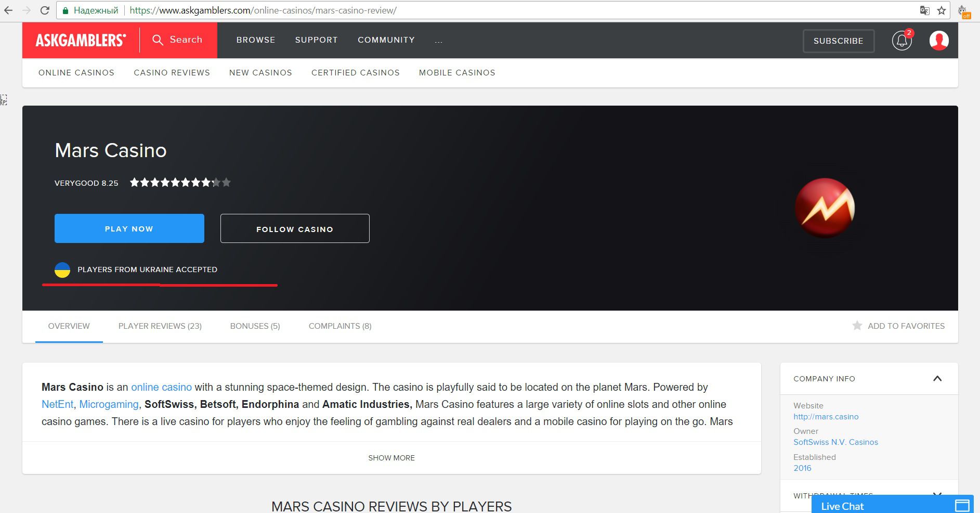The image size is (980, 513).
Task: Bookmark this page with the star icon
Action: point(942,10)
